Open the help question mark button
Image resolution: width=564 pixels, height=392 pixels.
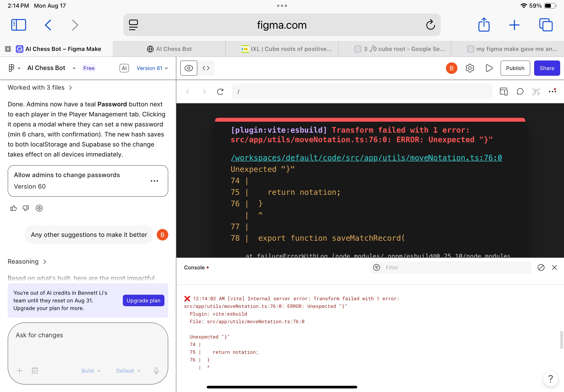tap(550, 379)
